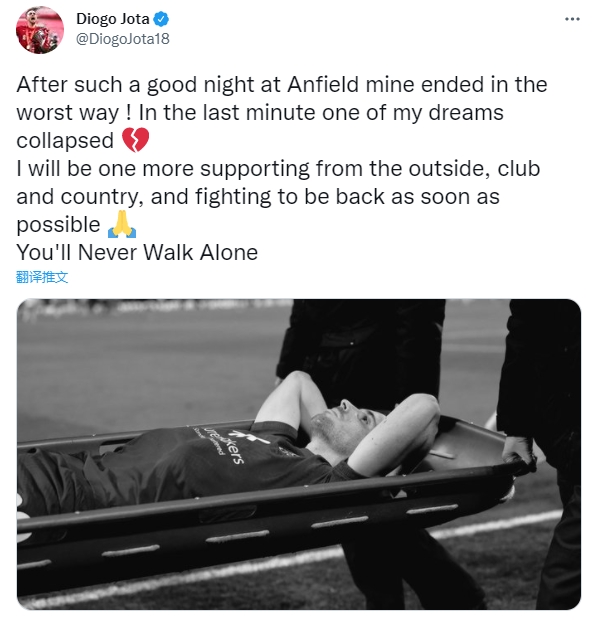The width and height of the screenshot is (594, 622).
Task: Click the "You'll Never Walk Alone" line
Action: (x=137, y=252)
